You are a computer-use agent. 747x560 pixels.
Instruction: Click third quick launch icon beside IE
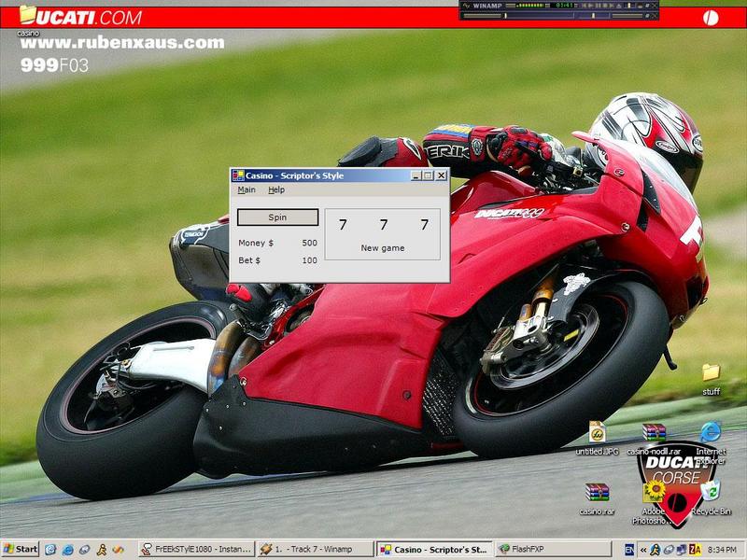(85, 550)
